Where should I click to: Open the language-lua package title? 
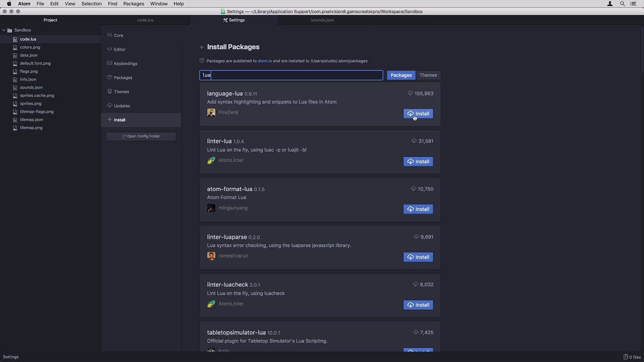[x=225, y=94]
